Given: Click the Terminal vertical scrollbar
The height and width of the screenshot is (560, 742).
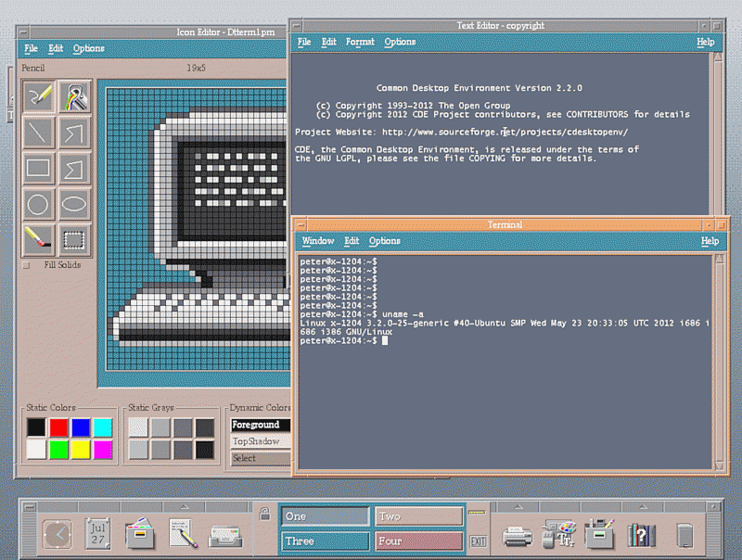Looking at the screenshot, I should click(720, 363).
